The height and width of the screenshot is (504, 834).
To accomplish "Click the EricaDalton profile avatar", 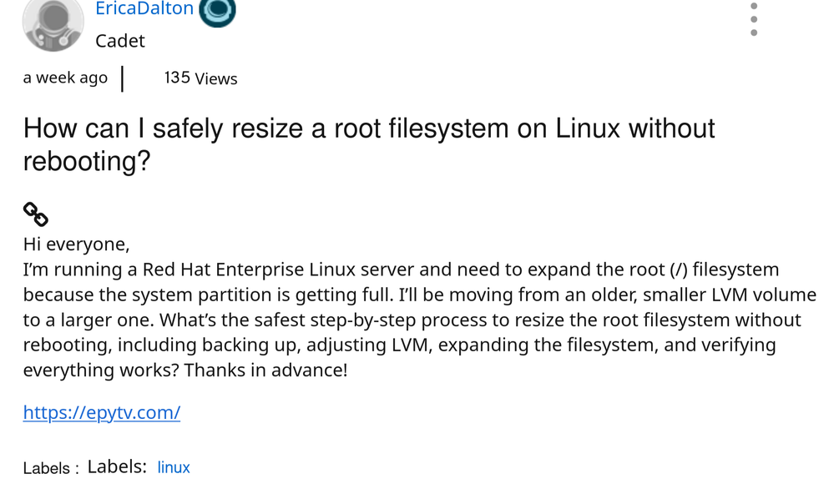I will [53, 22].
